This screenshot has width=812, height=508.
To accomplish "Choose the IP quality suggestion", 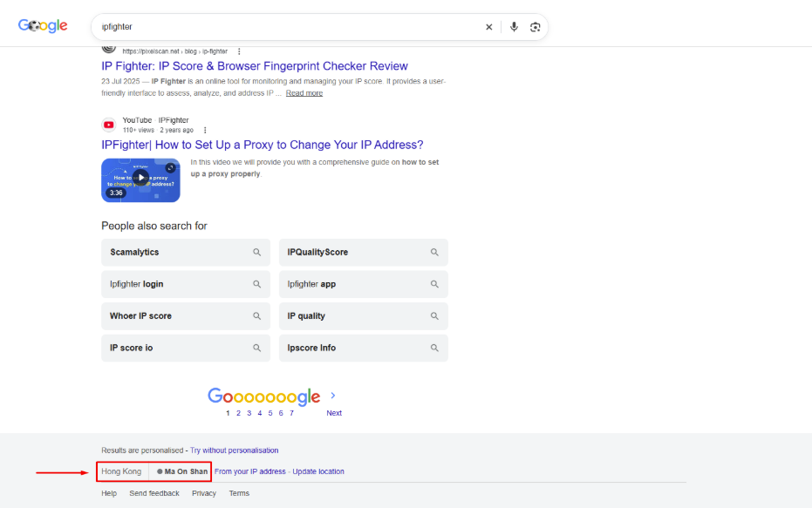I will pyautogui.click(x=364, y=316).
